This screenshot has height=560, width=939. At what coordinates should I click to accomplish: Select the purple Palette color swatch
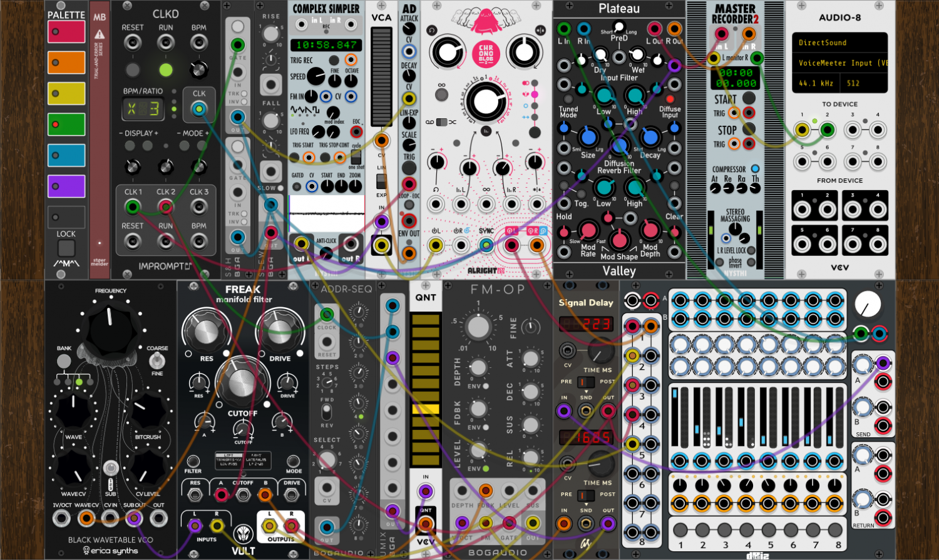66,186
